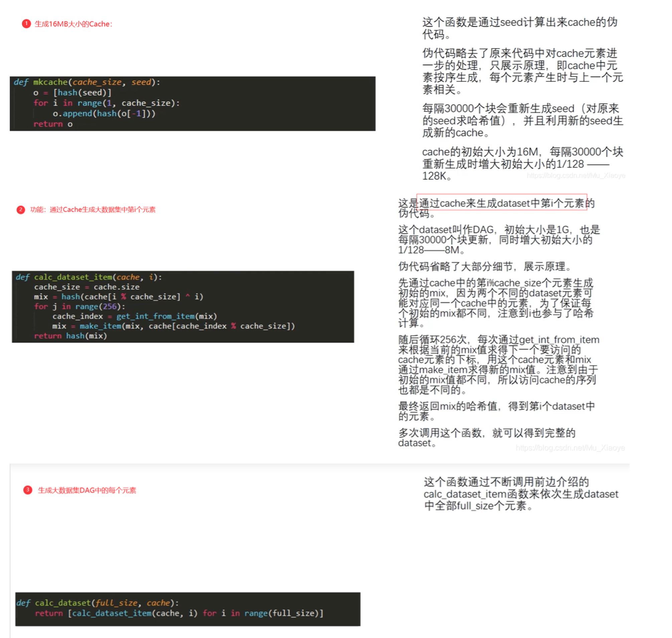Viewport: 672px width, 638px height.
Task: Click the 生成大数据集DAG中的每个元素 heading
Action: [x=87, y=490]
